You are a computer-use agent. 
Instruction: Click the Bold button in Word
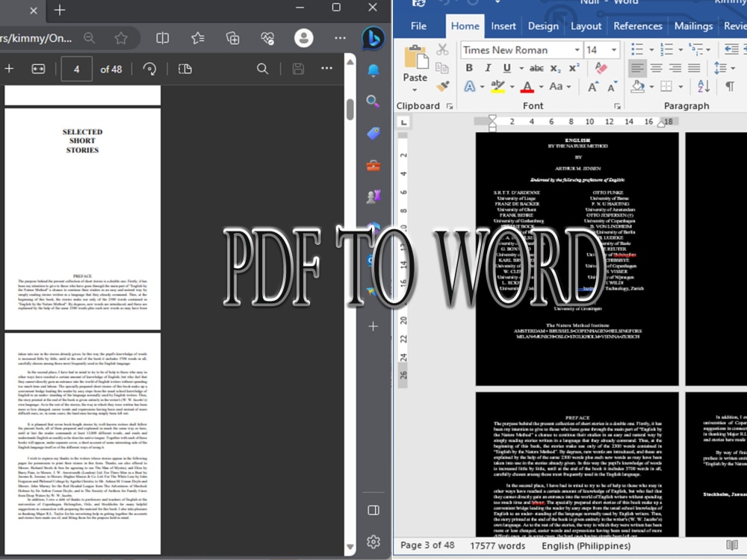point(469,68)
